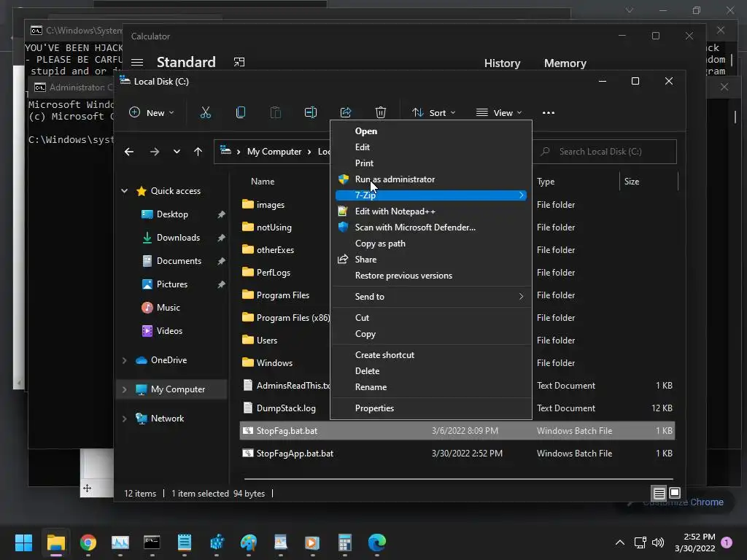The height and width of the screenshot is (560, 747).
Task: Select Videos in Quick access
Action: (169, 331)
